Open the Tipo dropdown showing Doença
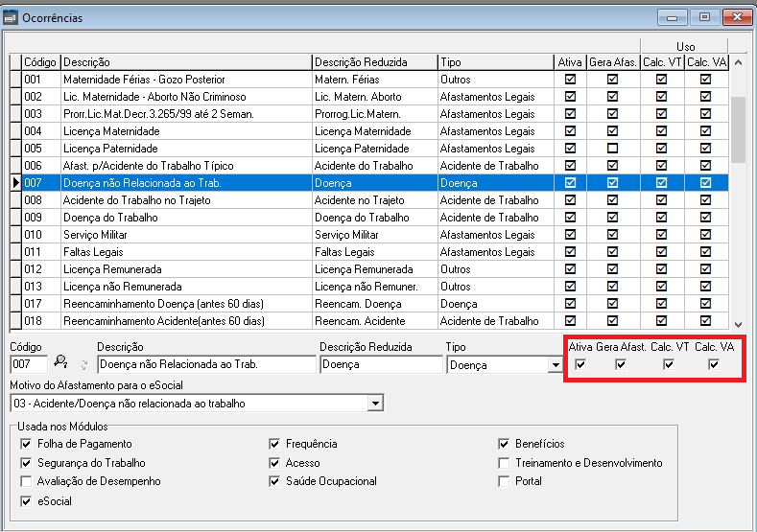 point(555,365)
